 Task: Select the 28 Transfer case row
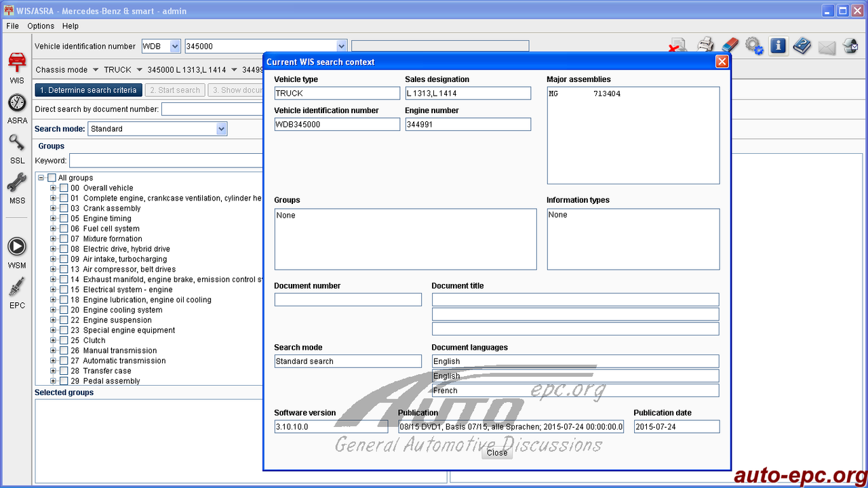pyautogui.click(x=101, y=371)
